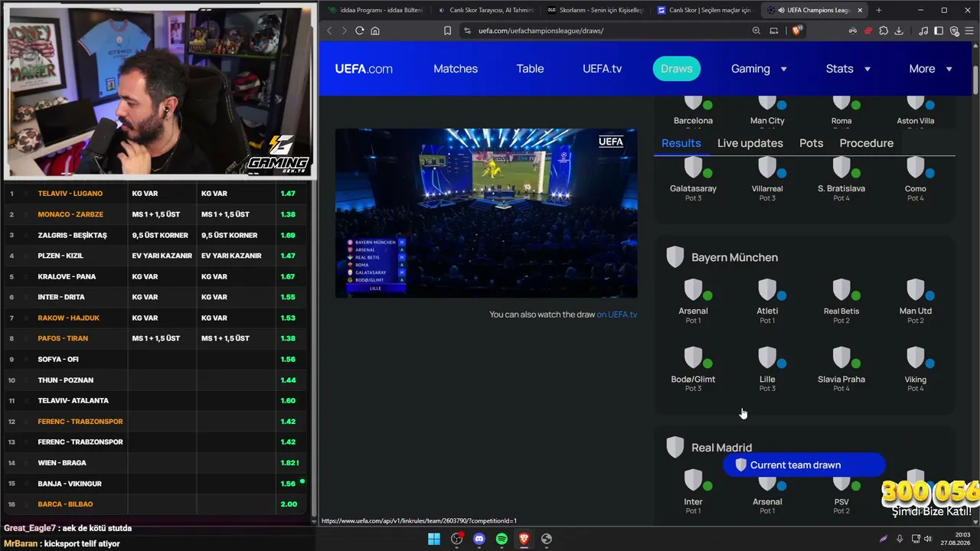The height and width of the screenshot is (551, 980).
Task: Navigate back in the browser
Action: click(329, 31)
